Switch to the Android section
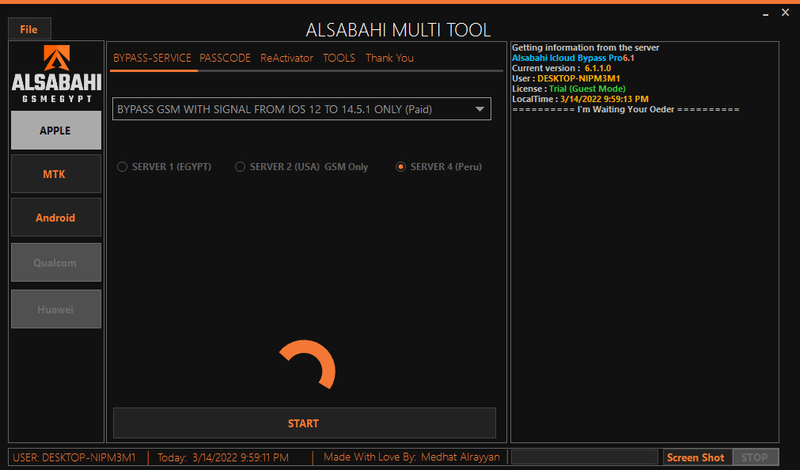Viewport: 800px width, 470px height. click(56, 218)
